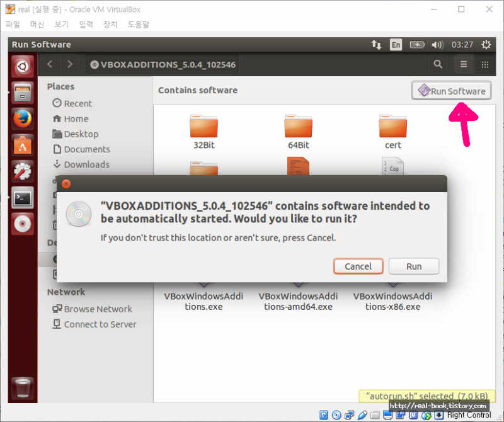Click VirtualBox hard disk status icon

[x=324, y=415]
